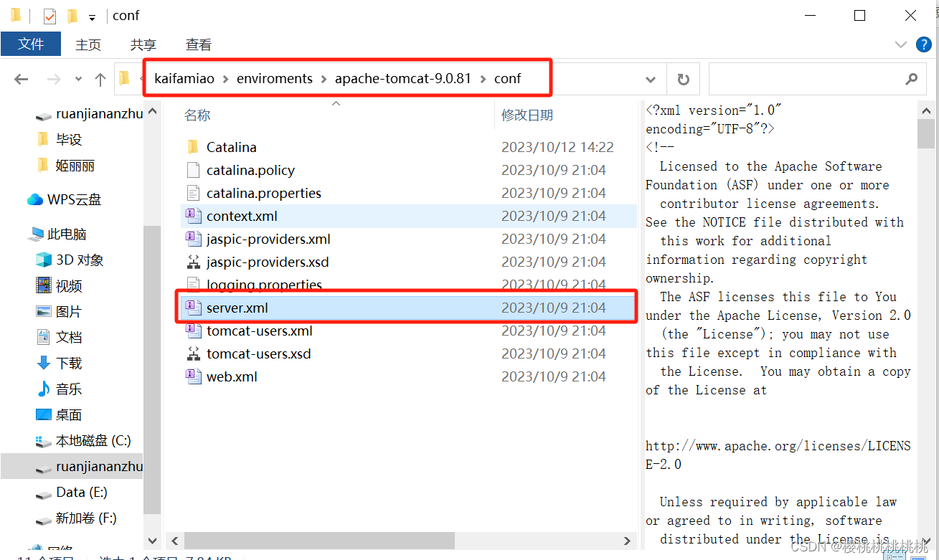The height and width of the screenshot is (560, 939).
Task: Open 下载 folder in navigation pane
Action: (x=69, y=364)
